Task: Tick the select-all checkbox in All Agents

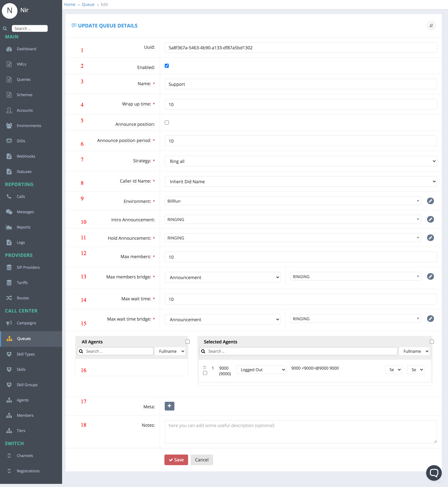Action: click(x=188, y=342)
